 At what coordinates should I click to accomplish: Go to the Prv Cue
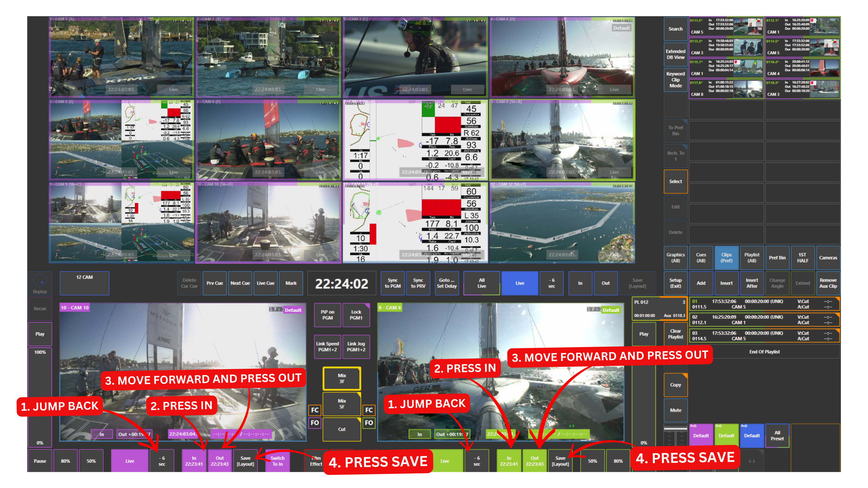tap(215, 283)
